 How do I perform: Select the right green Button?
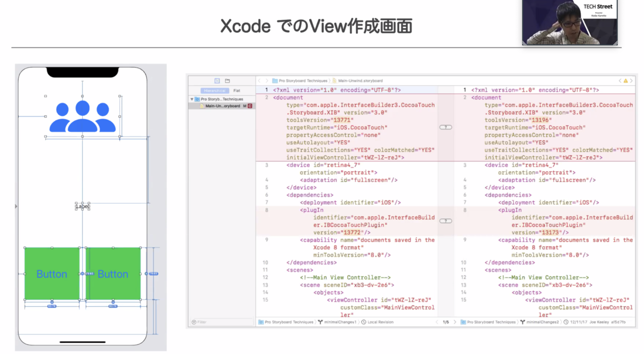pos(113,274)
